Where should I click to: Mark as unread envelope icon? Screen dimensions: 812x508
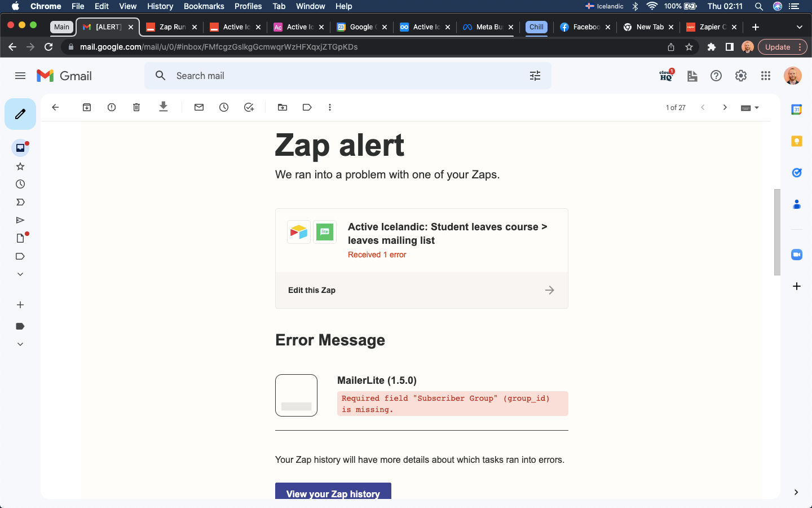pos(199,107)
